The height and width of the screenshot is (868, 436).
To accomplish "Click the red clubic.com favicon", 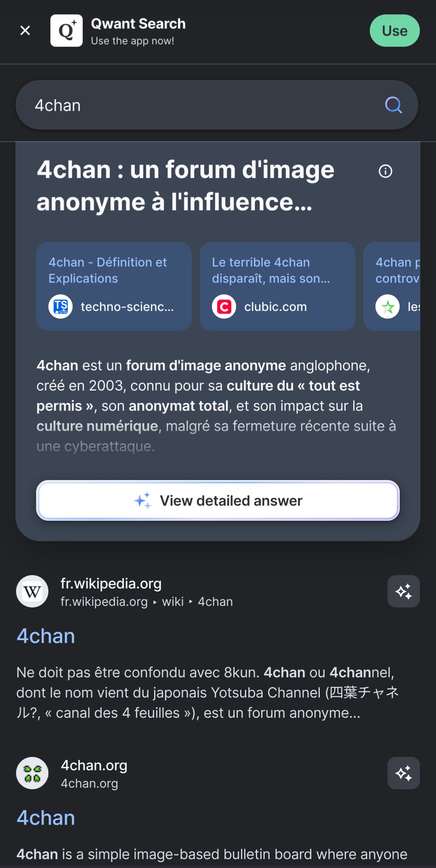I will click(x=224, y=307).
